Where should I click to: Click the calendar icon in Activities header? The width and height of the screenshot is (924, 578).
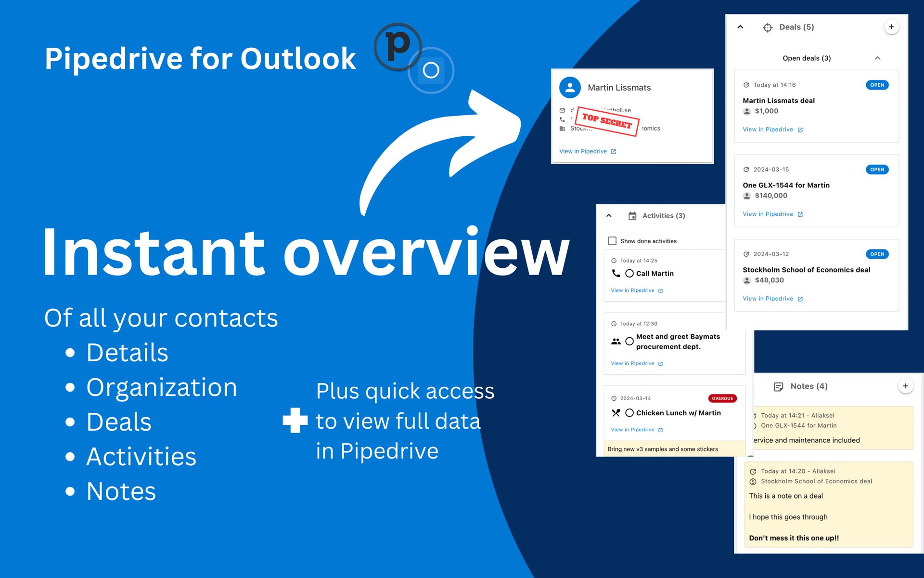click(x=632, y=216)
